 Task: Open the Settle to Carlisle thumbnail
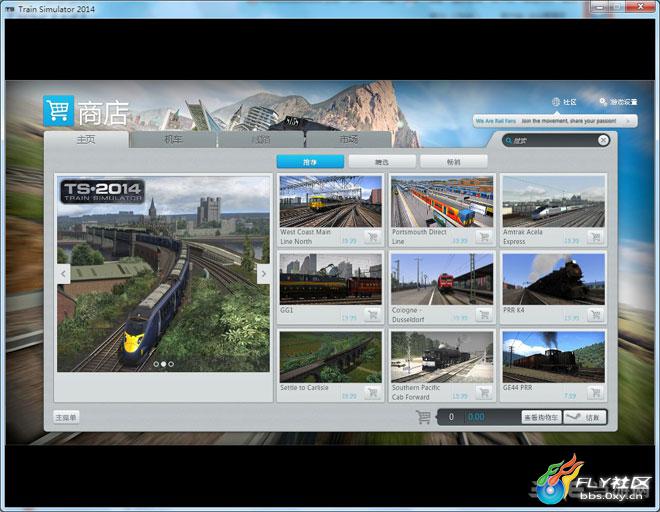click(x=330, y=357)
